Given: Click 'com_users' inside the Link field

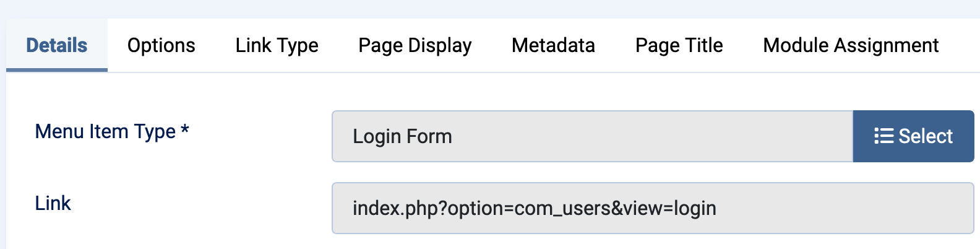Looking at the screenshot, I should pos(562,209).
